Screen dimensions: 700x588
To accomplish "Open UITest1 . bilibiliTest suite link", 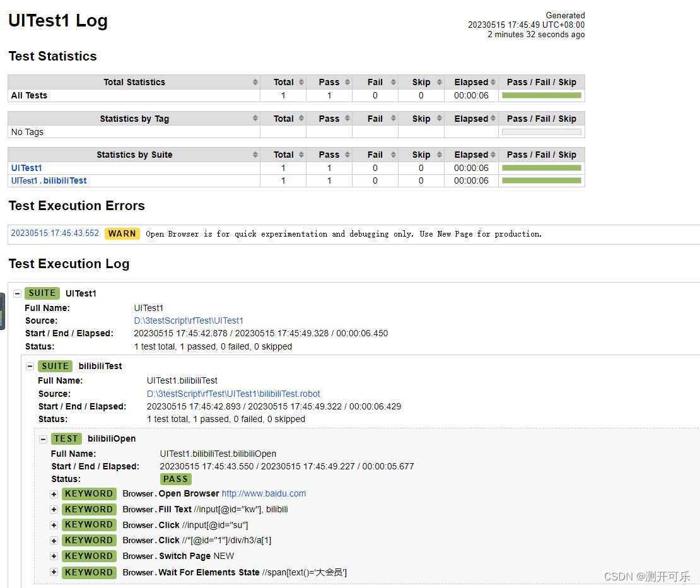I will (49, 181).
